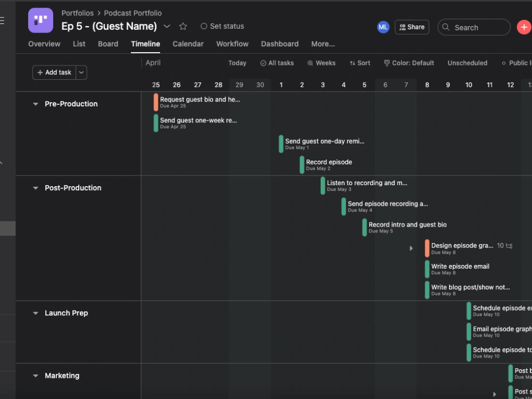Open the orange plus create icon

pos(524,27)
